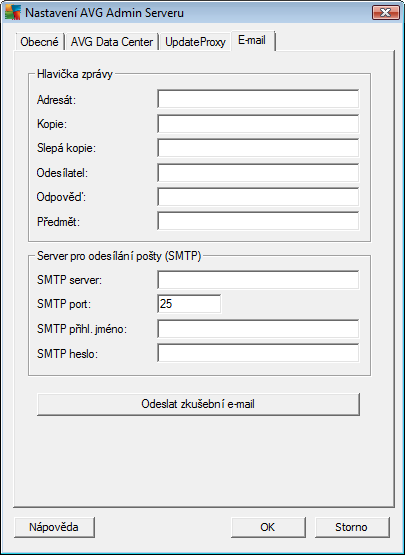Confirm settings with OK
This screenshot has height=555, width=405.
pos(268,527)
